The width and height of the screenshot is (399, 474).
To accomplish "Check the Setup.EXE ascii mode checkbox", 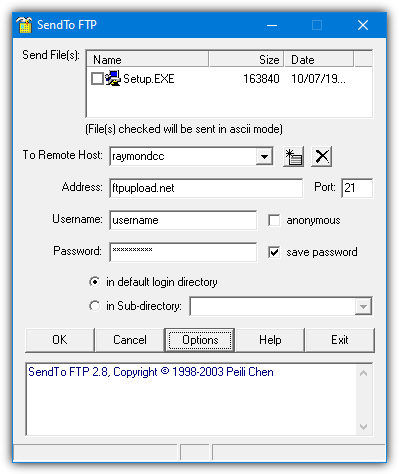I will tap(97, 79).
